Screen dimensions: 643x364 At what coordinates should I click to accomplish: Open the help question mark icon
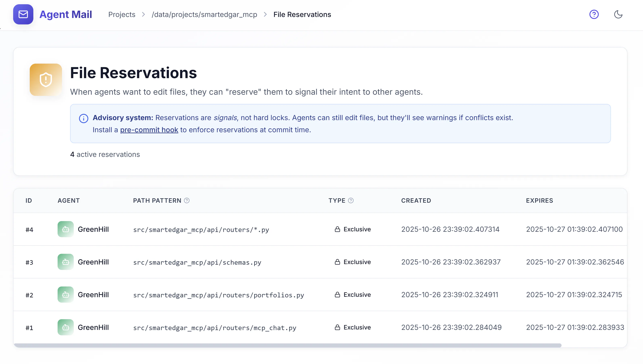point(594,14)
